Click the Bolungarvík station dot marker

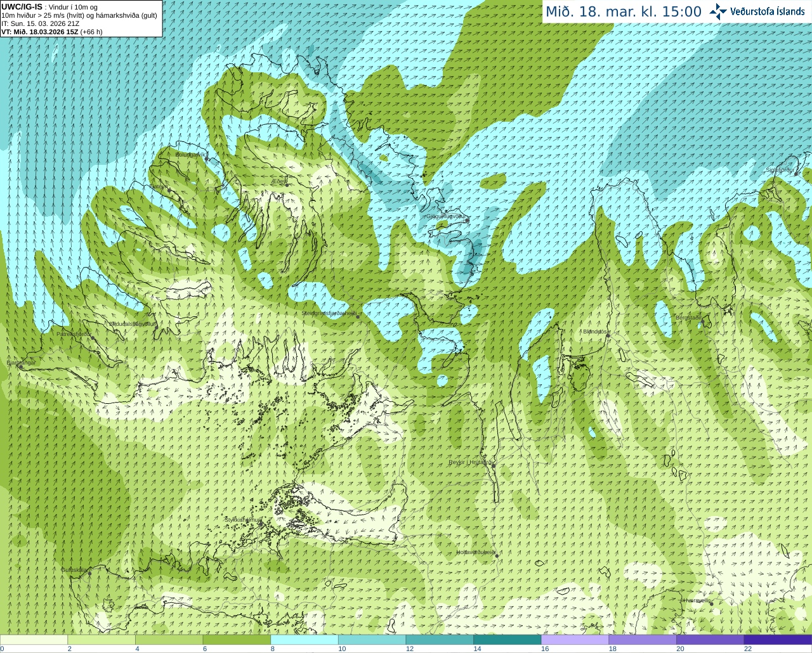click(207, 158)
